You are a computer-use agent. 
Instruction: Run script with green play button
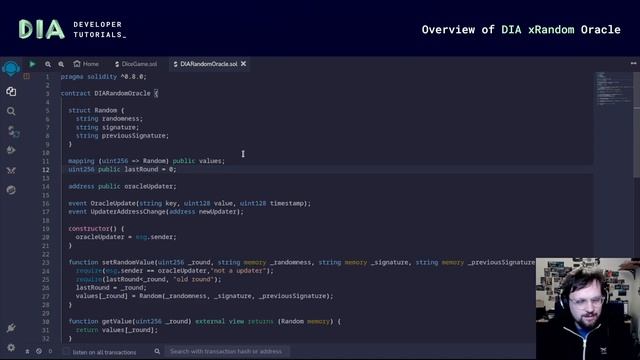(32, 64)
